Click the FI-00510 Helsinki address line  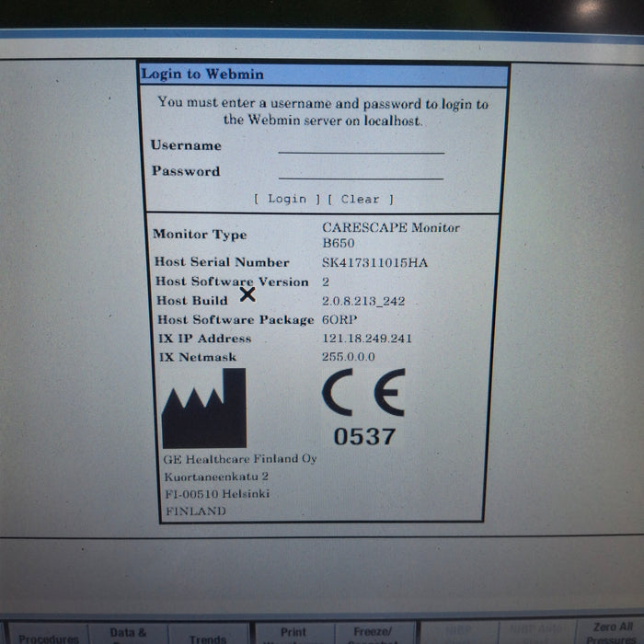217,494
